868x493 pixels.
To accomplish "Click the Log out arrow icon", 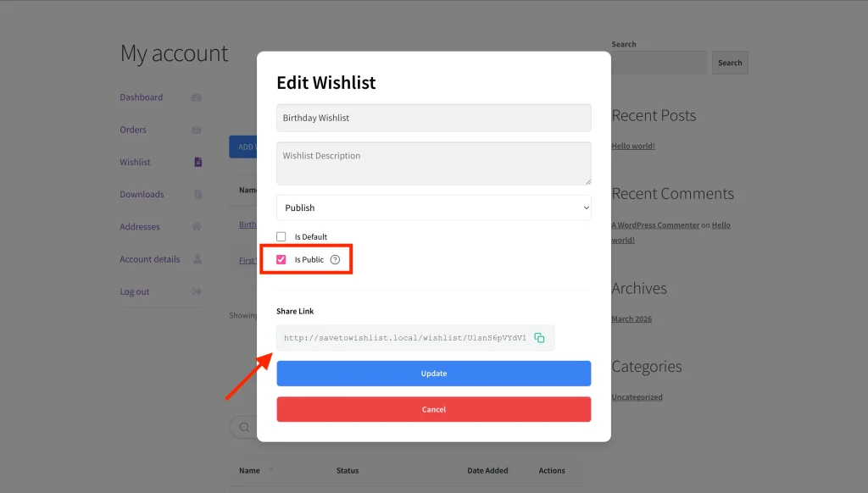I will [x=196, y=291].
